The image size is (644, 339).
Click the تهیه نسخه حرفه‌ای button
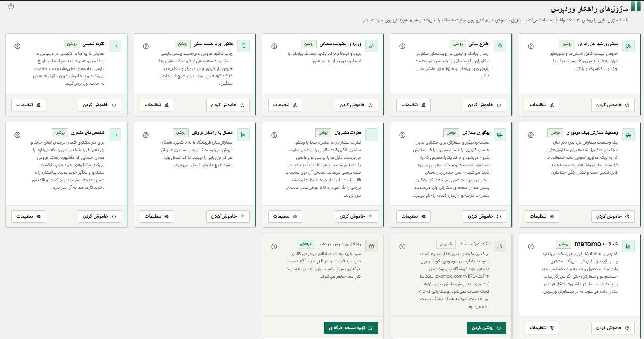pos(351,328)
